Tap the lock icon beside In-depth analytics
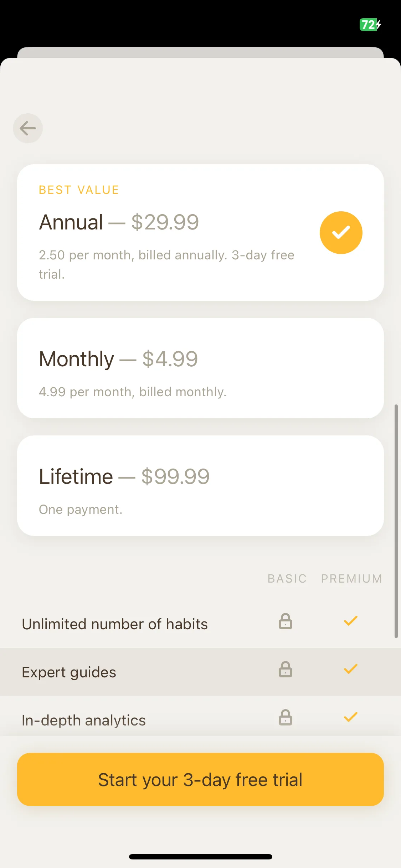The image size is (401, 868). pyautogui.click(x=286, y=717)
